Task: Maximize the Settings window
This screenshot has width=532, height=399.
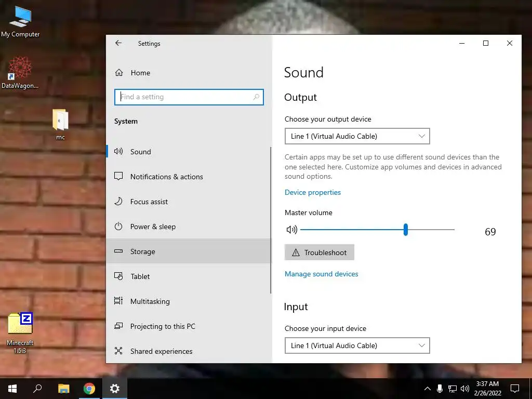Action: click(x=486, y=43)
